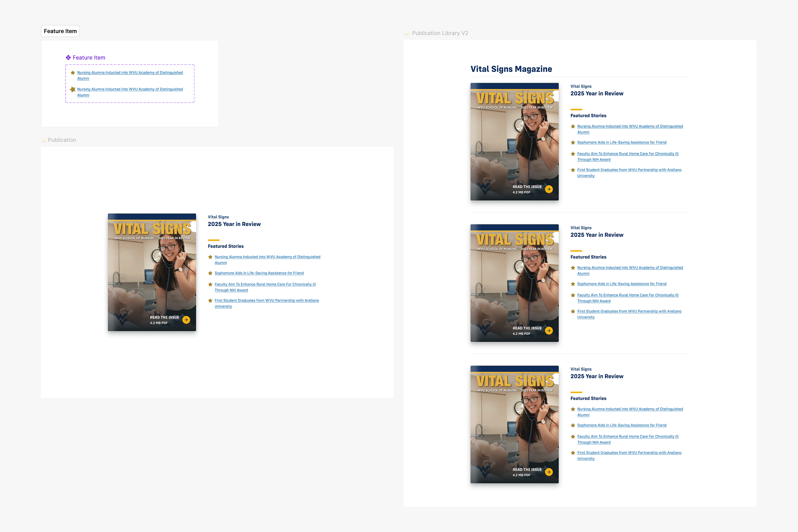Click Faculty Aim star in middle Library card

coord(573,295)
